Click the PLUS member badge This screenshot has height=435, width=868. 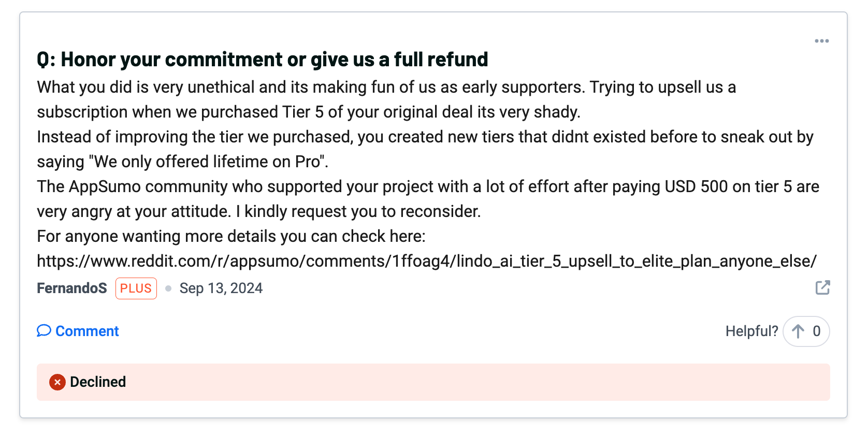click(x=136, y=288)
